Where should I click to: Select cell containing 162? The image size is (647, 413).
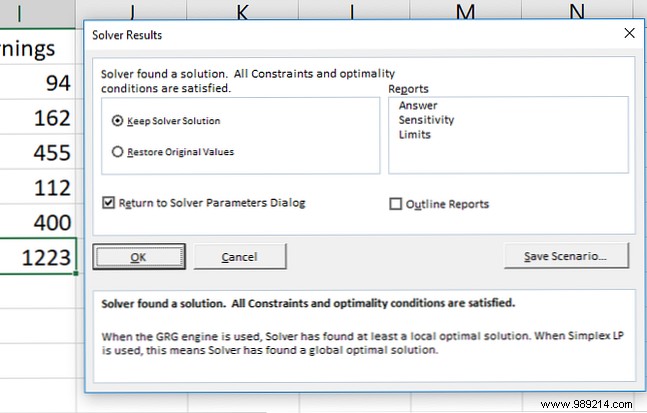click(x=38, y=117)
